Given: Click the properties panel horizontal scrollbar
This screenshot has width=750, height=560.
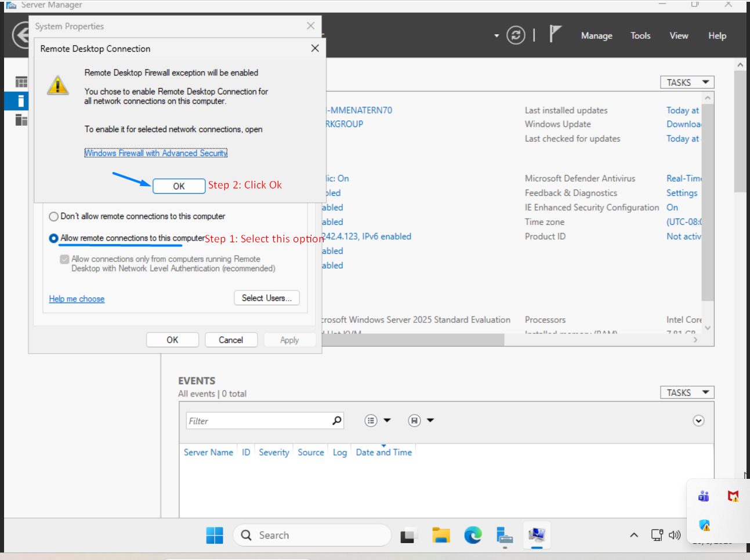Looking at the screenshot, I should 413,340.
